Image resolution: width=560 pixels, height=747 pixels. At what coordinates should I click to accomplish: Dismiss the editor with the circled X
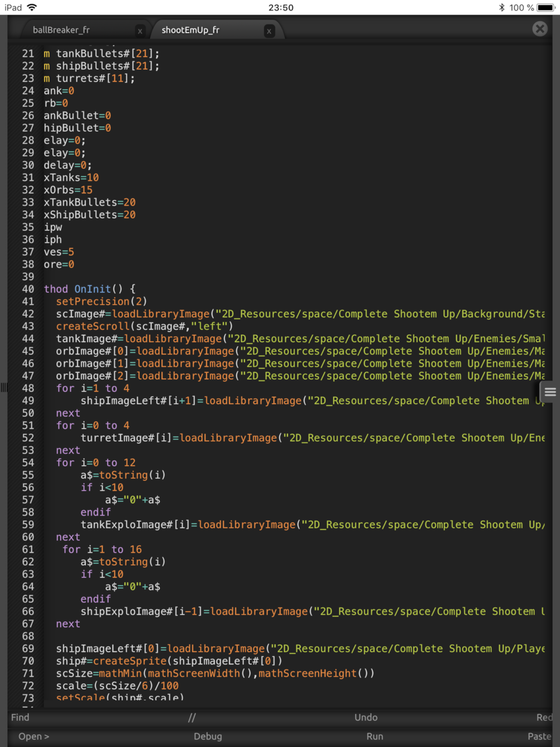click(539, 29)
